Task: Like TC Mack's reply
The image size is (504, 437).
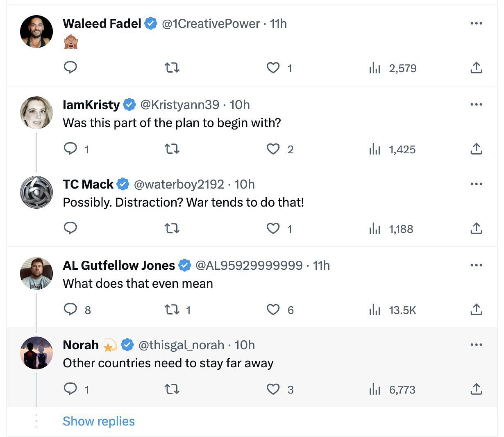Action: click(x=273, y=228)
